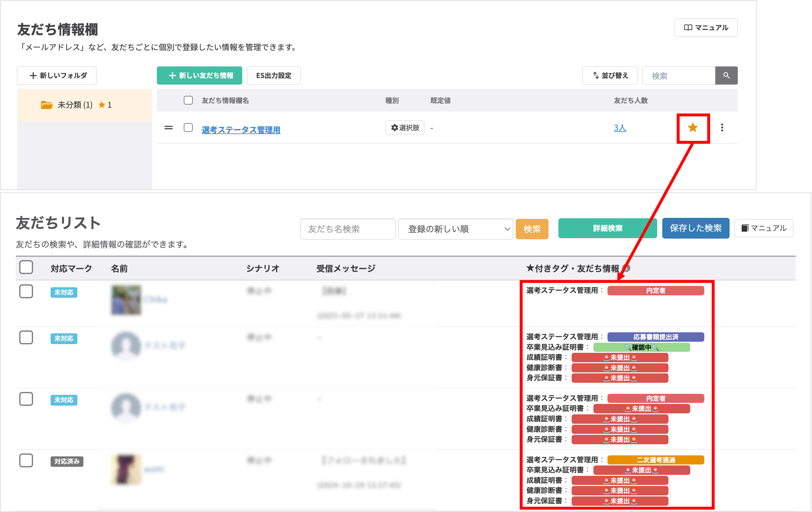812x512 pixels.
Task: Open the 並び替え sort options
Action: click(x=610, y=76)
